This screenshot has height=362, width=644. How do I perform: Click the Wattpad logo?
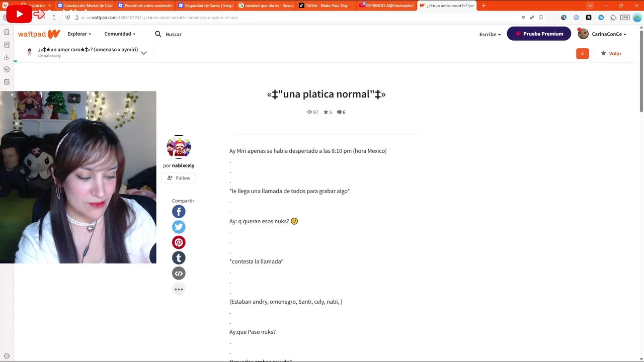coord(39,34)
